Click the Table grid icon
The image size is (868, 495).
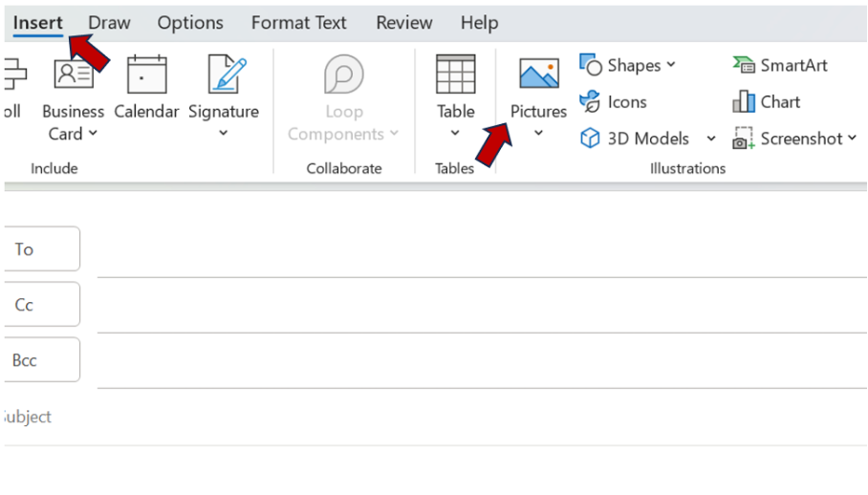(x=455, y=75)
